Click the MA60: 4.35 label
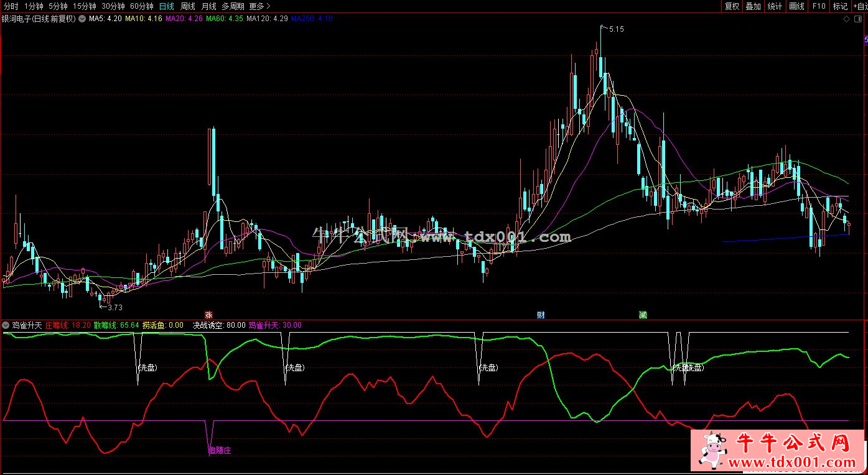868x475 pixels. click(225, 19)
